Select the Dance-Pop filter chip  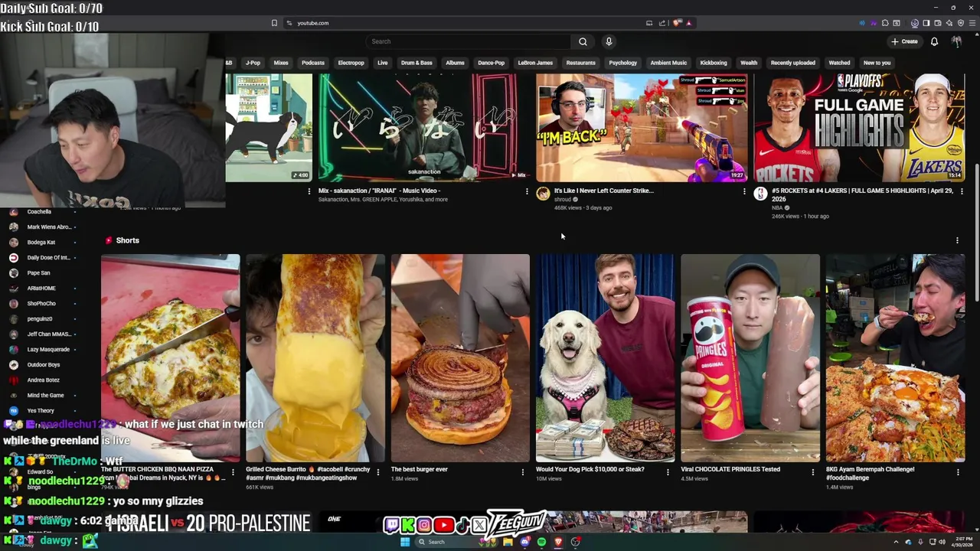492,63
